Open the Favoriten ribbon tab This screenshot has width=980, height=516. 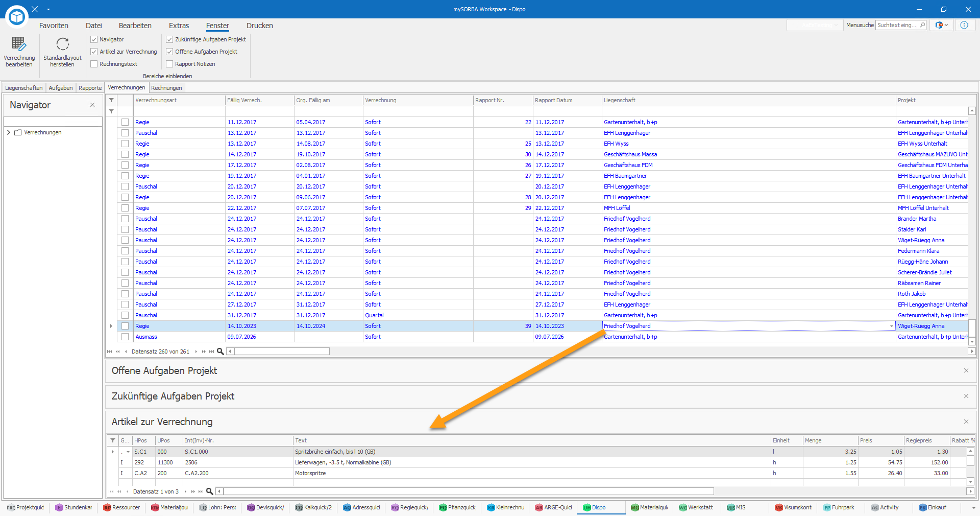pyautogui.click(x=54, y=26)
